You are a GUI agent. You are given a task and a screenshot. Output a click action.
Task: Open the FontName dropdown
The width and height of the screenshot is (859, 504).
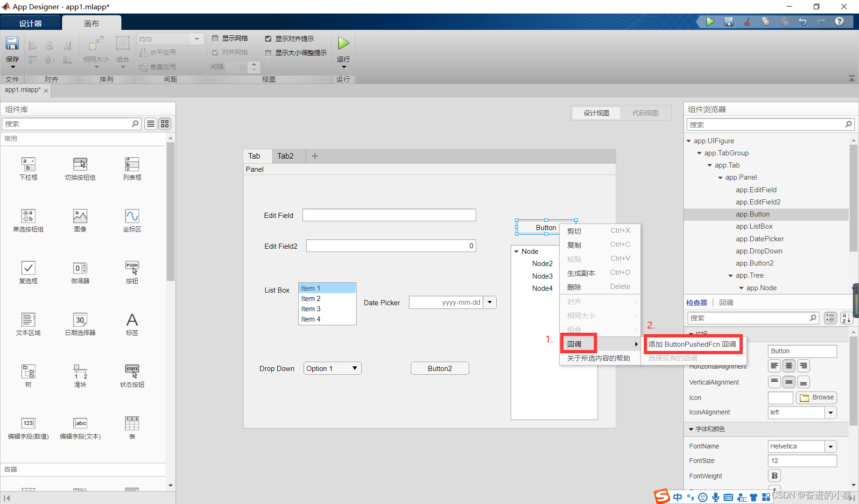coord(831,447)
